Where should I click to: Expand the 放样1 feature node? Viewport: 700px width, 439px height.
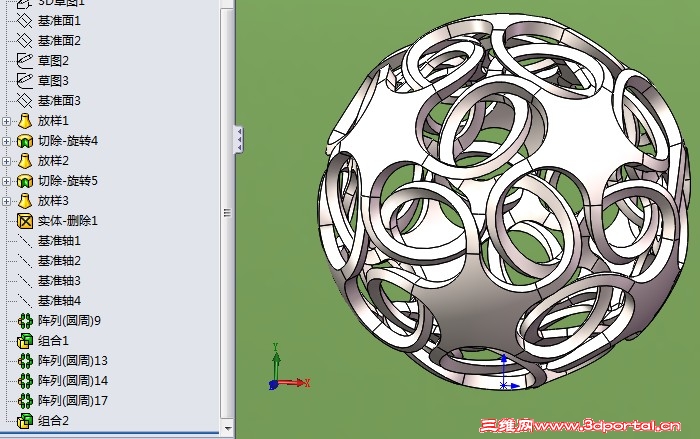pos(6,121)
